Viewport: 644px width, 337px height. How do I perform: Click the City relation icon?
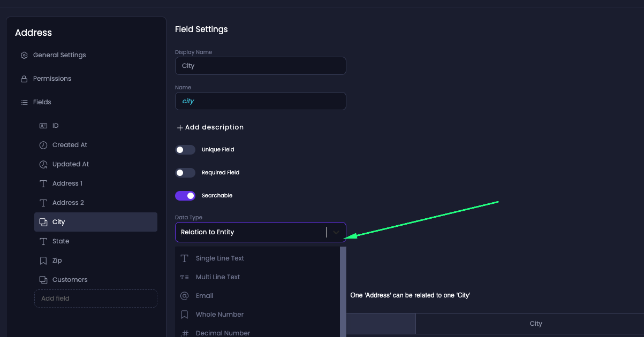[43, 222]
